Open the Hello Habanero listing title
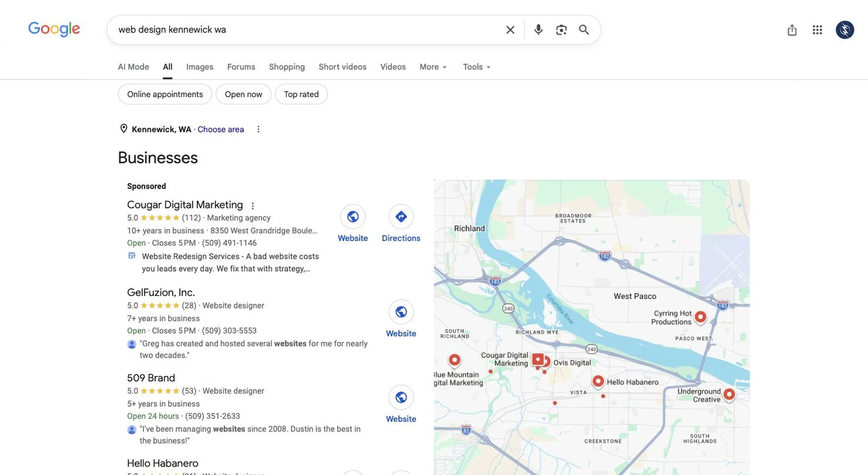This screenshot has height=475, width=868. (163, 463)
